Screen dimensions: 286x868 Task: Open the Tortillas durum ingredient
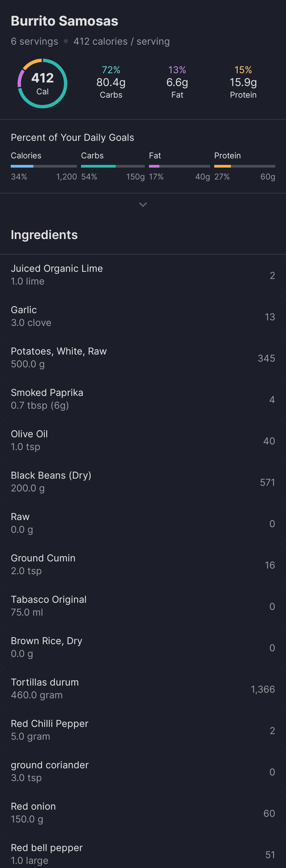tap(143, 689)
